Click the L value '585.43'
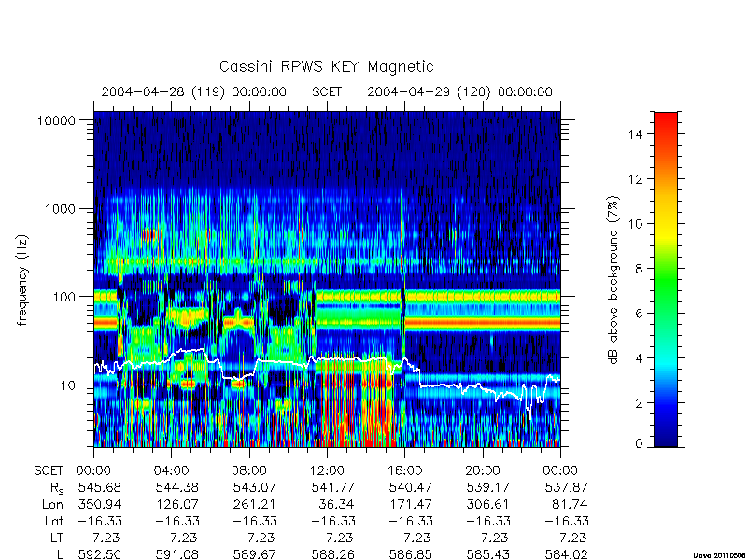747x560 pixels. tap(488, 554)
